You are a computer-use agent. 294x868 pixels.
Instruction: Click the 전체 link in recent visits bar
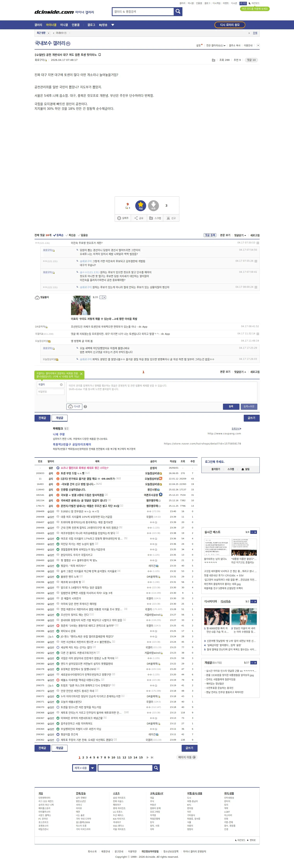(255, 33)
